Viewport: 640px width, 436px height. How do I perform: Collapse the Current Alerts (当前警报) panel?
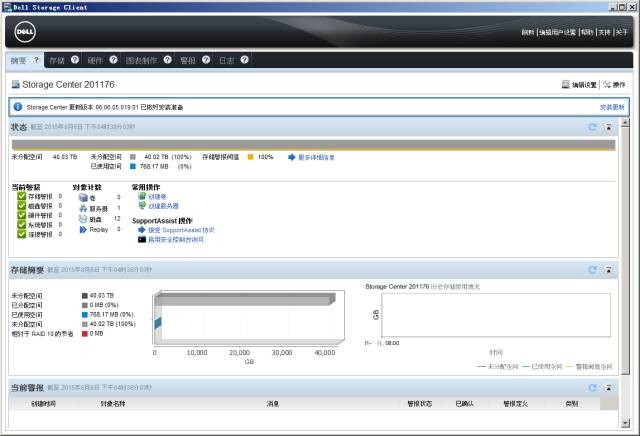coord(608,387)
